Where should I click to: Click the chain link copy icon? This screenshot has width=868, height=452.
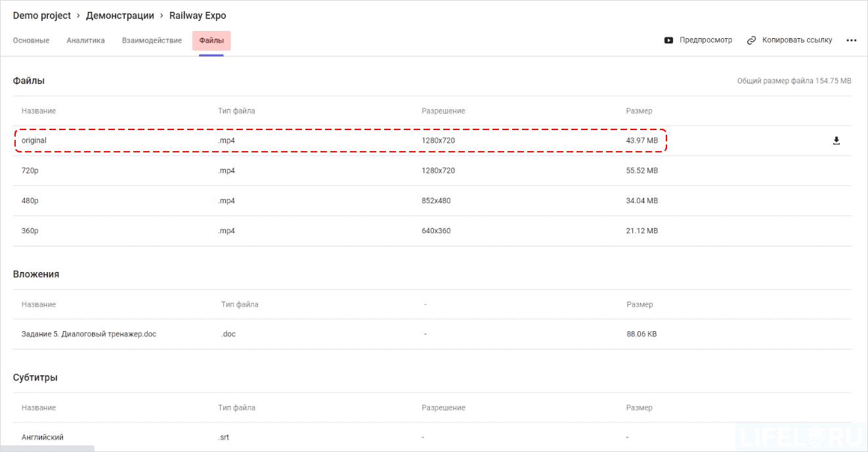pyautogui.click(x=752, y=40)
